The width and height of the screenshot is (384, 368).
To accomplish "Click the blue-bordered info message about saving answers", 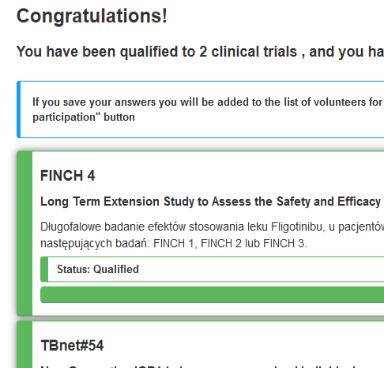I will tap(200, 109).
